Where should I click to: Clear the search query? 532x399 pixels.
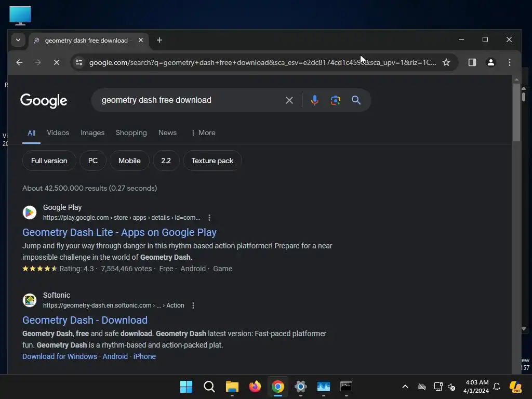coord(289,100)
